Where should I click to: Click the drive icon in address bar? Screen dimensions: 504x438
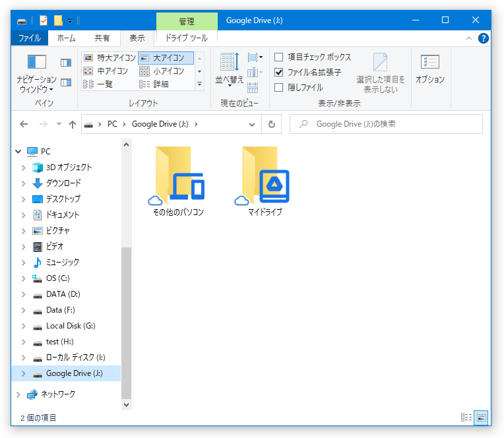click(88, 125)
